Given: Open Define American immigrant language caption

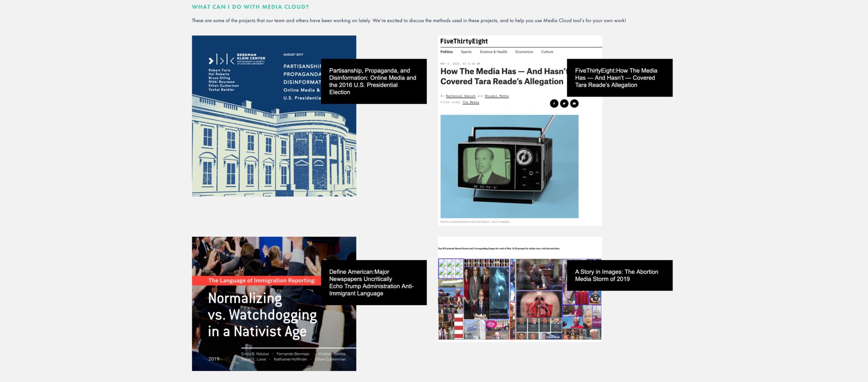Looking at the screenshot, I should coord(373,282).
